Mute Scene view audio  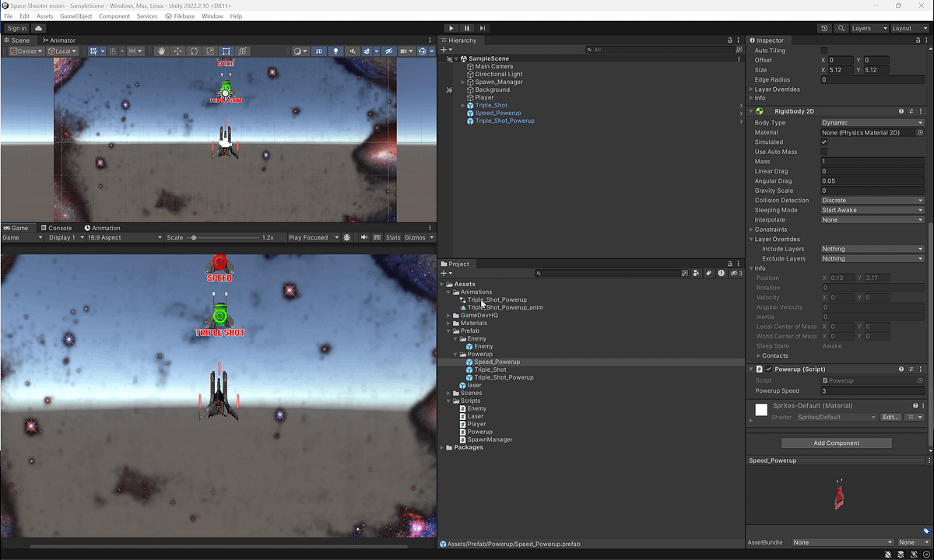coord(353,51)
